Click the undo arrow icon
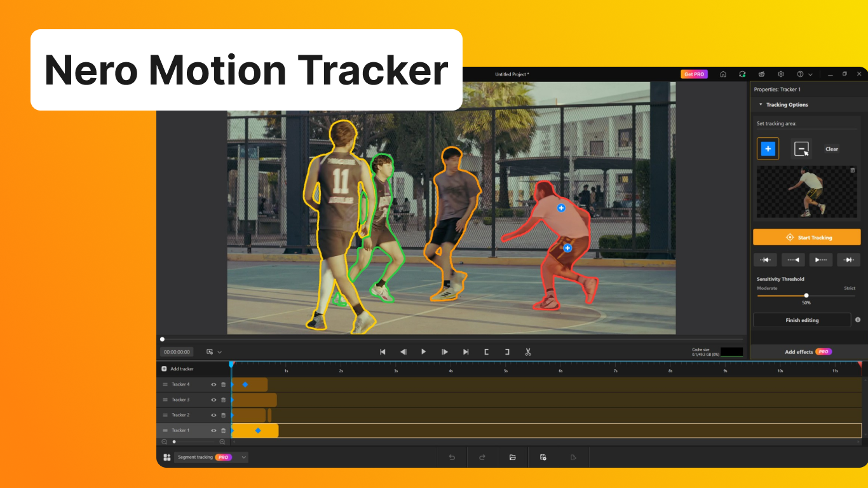 tap(452, 457)
